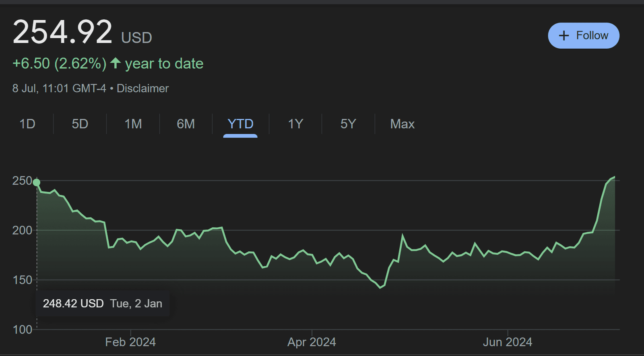Click the 200 label on the price axis
644x356 pixels.
[22, 230]
